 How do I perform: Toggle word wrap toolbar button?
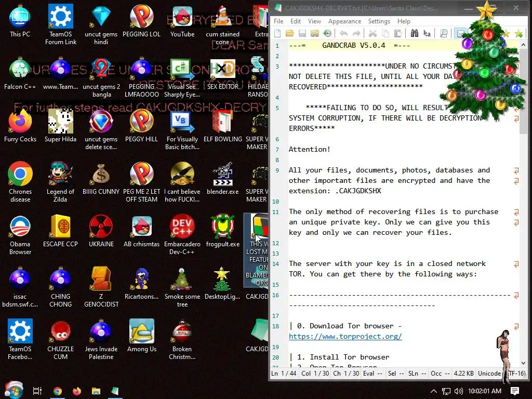click(x=460, y=33)
